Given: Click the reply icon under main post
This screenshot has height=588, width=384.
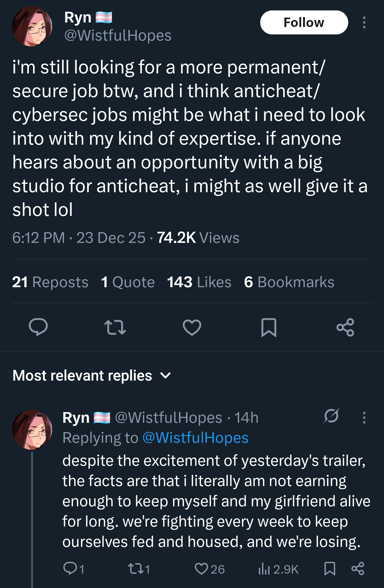Looking at the screenshot, I should pyautogui.click(x=38, y=327).
